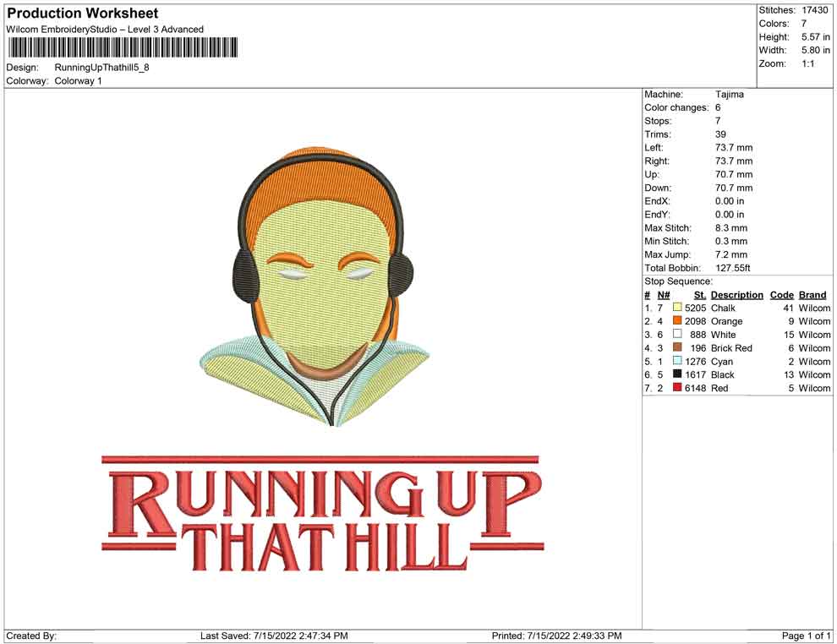Click the stitch count '5205' in Chalk row
Image resolution: width=837 pixels, height=644 pixels.
696,308
